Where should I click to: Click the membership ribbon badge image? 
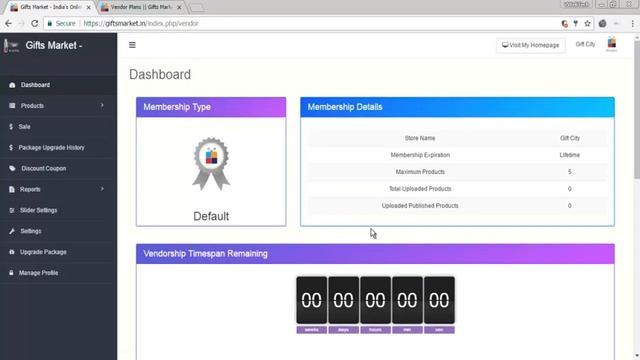pyautogui.click(x=211, y=164)
